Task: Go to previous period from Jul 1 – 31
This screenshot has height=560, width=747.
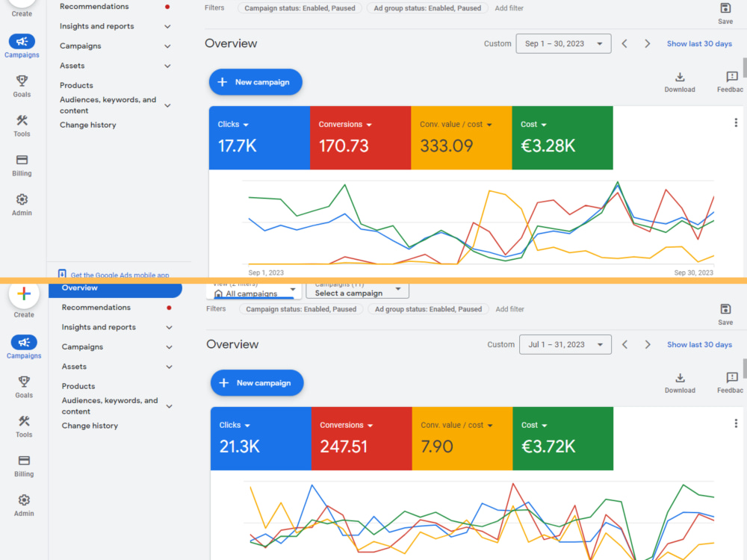Action: coord(624,345)
